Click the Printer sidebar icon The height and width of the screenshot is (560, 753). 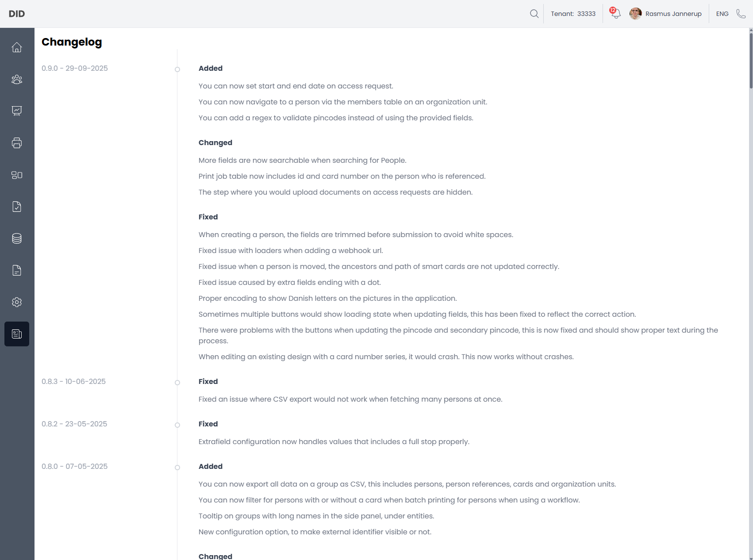tap(17, 143)
